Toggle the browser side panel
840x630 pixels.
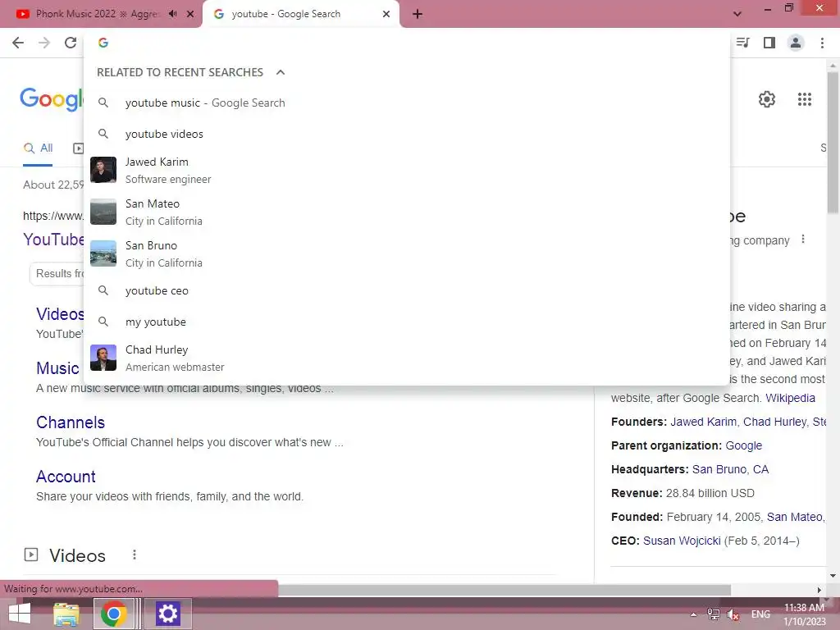click(x=769, y=43)
